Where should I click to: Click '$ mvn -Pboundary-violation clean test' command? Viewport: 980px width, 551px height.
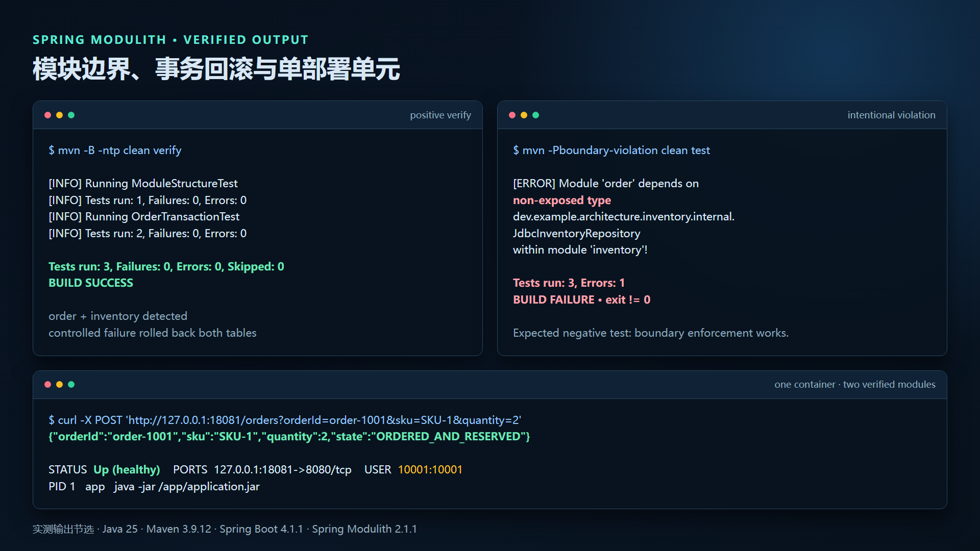[611, 151]
